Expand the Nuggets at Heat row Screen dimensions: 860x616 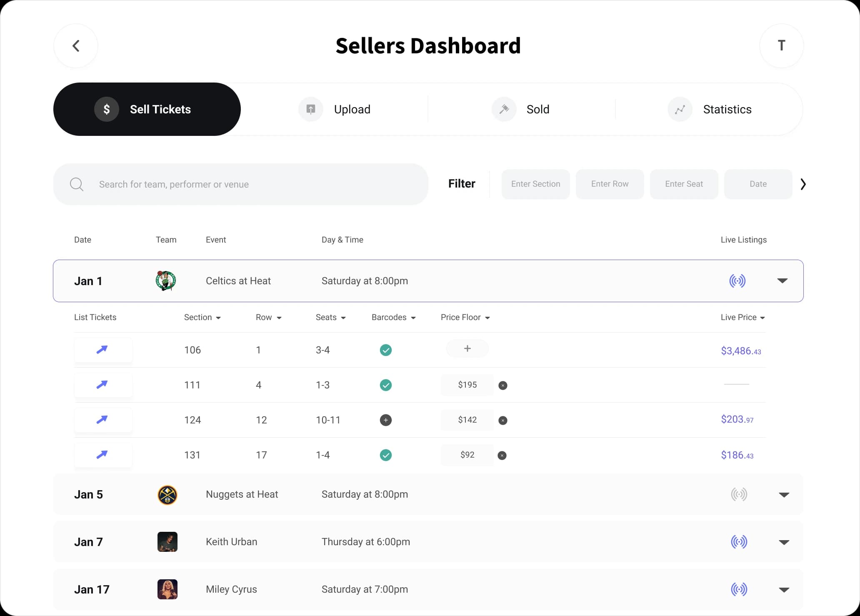pyautogui.click(x=784, y=495)
